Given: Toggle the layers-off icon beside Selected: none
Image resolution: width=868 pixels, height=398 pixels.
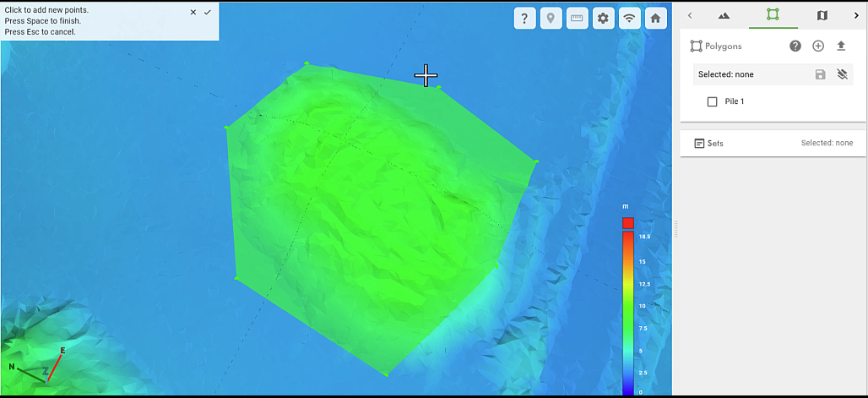Looking at the screenshot, I should click(842, 74).
